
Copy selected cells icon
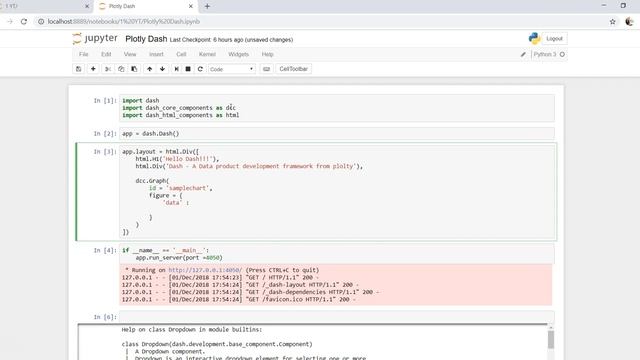click(121, 69)
